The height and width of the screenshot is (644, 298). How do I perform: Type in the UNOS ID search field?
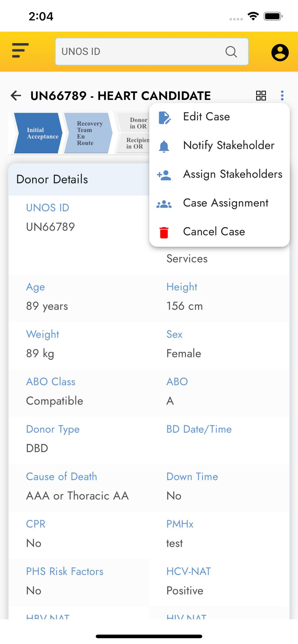[139, 52]
